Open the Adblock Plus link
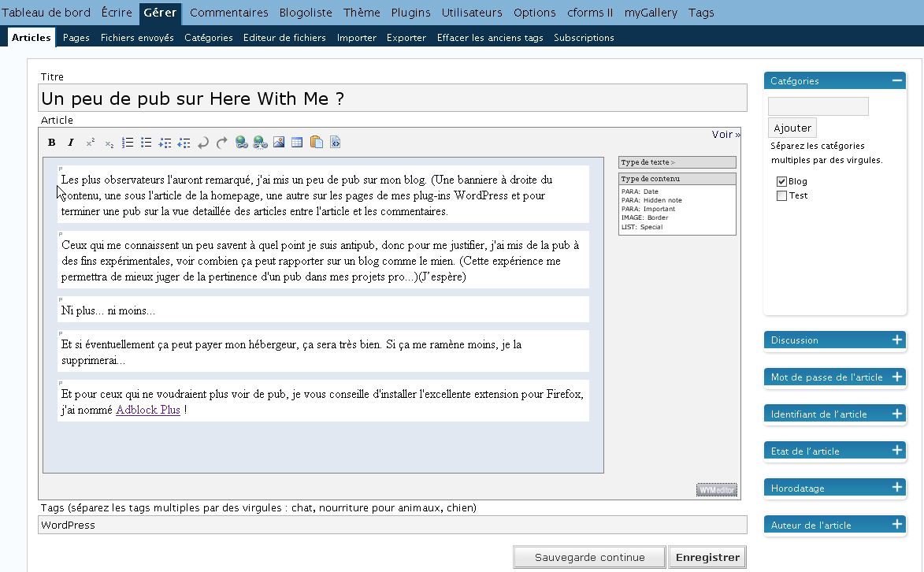This screenshot has height=572, width=924. 148,410
